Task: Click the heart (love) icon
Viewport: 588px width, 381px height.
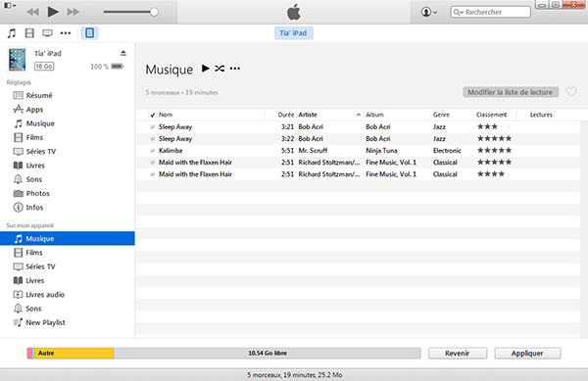Action: (571, 92)
